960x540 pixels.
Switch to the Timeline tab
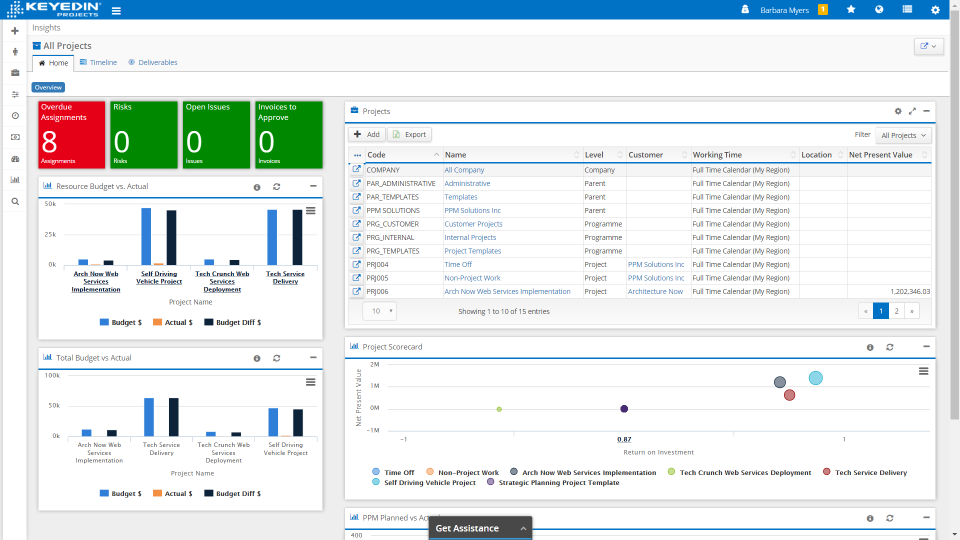[98, 62]
